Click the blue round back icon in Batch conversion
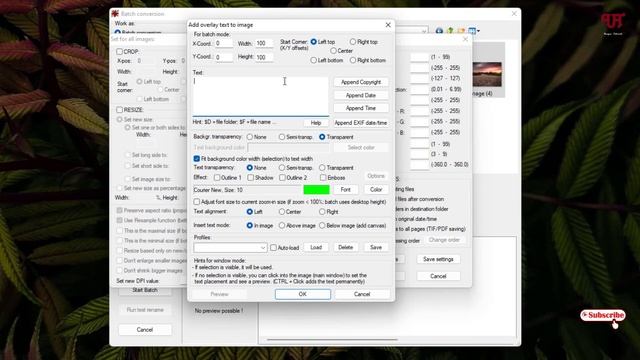The height and width of the screenshot is (360, 640). click(x=439, y=31)
